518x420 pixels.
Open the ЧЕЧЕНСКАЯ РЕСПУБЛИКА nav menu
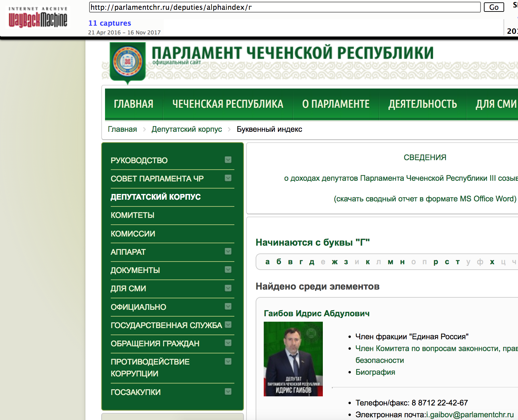[228, 104]
